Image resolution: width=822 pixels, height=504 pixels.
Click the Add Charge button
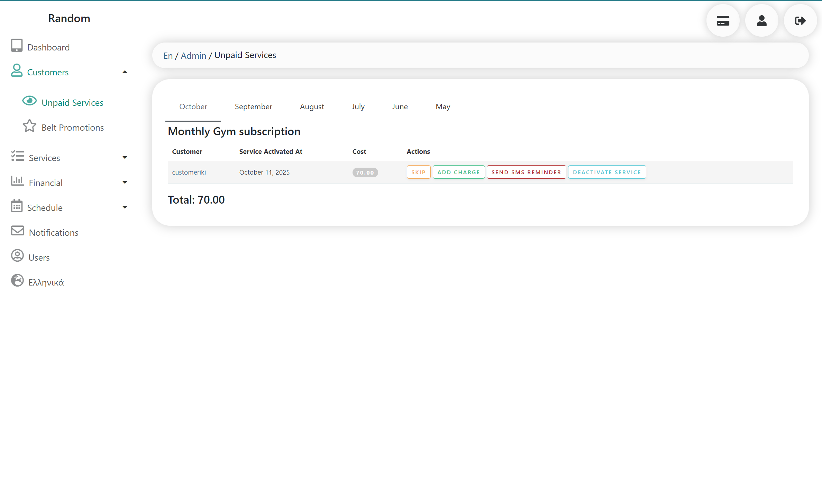click(x=458, y=172)
